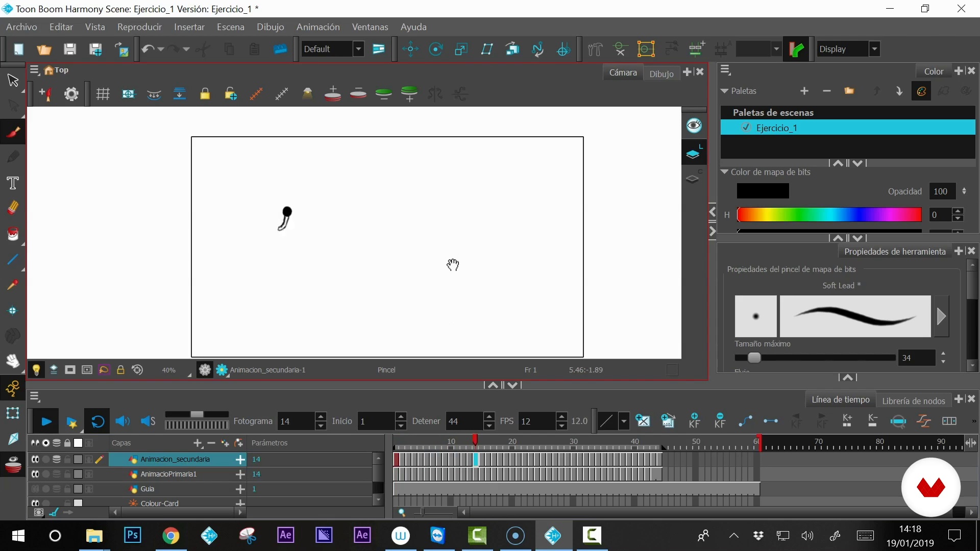Open the Timeline view hamburger menu
The height and width of the screenshot is (551, 980).
(x=35, y=396)
